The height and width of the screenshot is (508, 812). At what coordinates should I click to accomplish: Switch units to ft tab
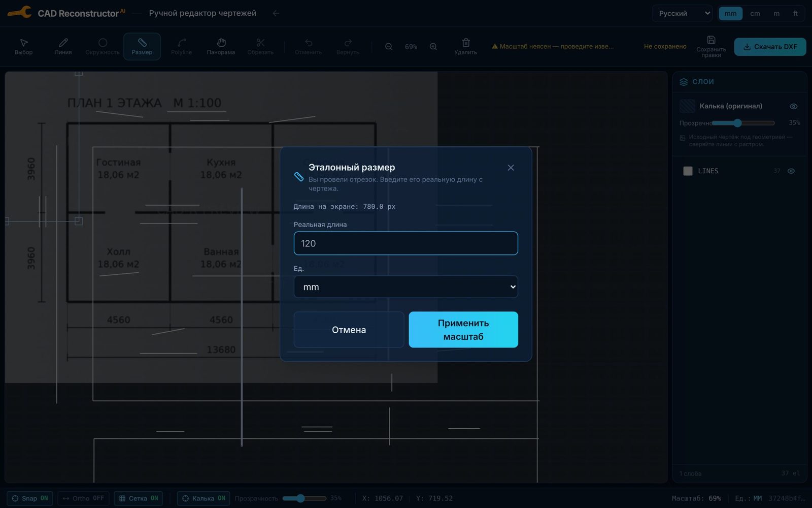click(795, 14)
